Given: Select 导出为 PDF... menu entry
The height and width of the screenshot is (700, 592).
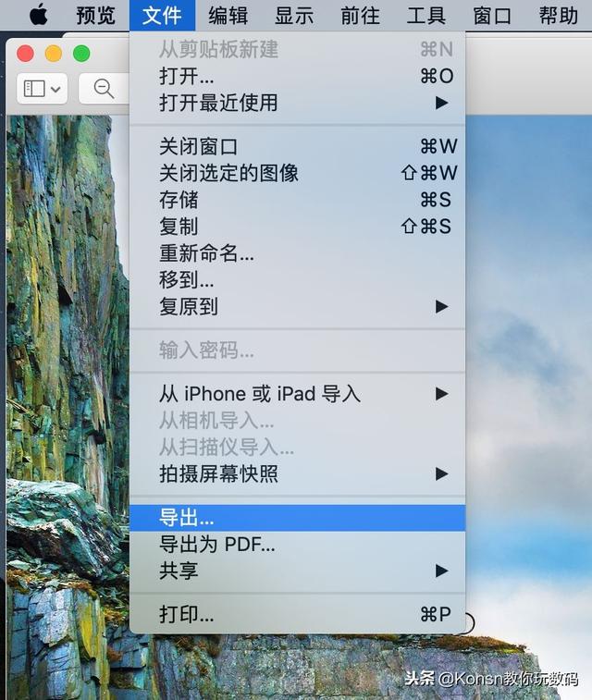Looking at the screenshot, I should click(x=297, y=545).
